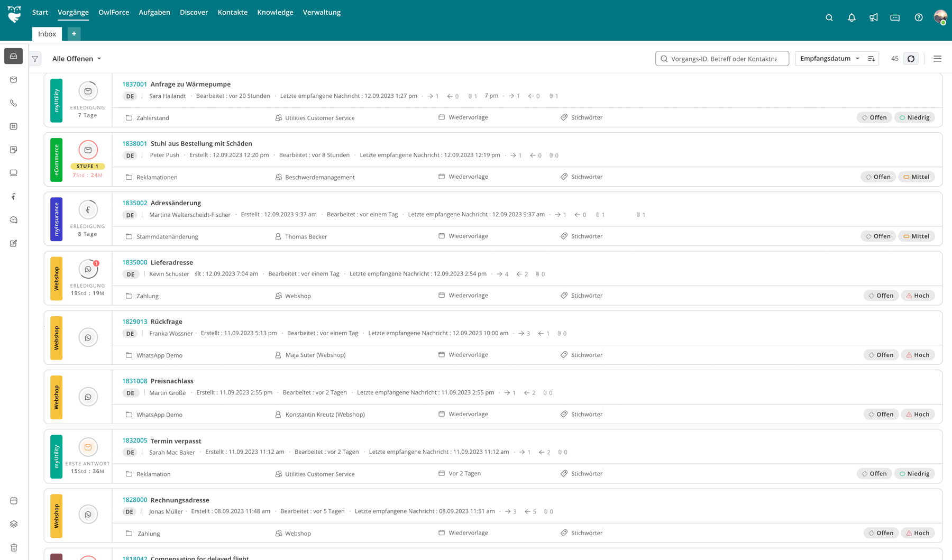Click the notification bell icon
The height and width of the screenshot is (560, 952).
click(x=852, y=17)
